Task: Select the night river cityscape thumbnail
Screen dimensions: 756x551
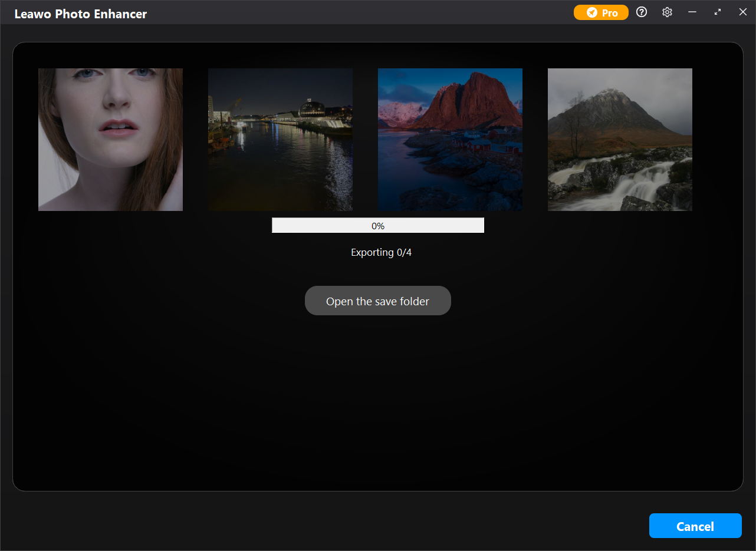Action: 280,140
